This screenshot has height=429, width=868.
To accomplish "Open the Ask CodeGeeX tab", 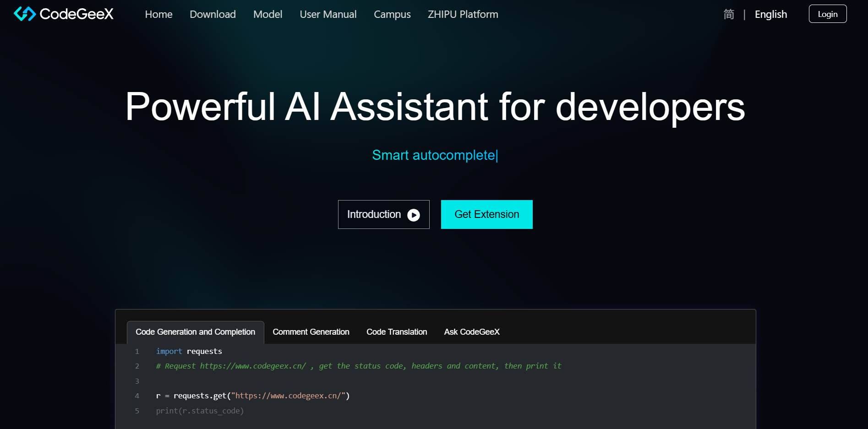I will tap(472, 332).
